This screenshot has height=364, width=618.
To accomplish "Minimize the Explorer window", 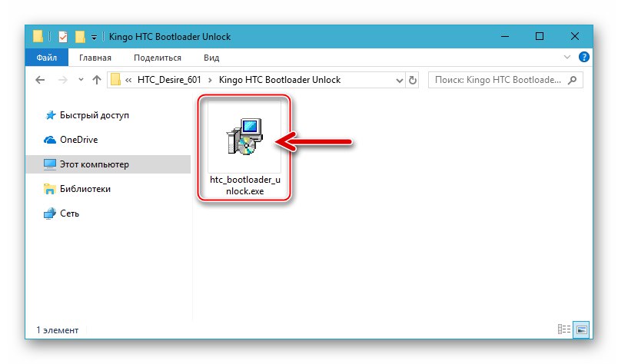I will [x=505, y=36].
